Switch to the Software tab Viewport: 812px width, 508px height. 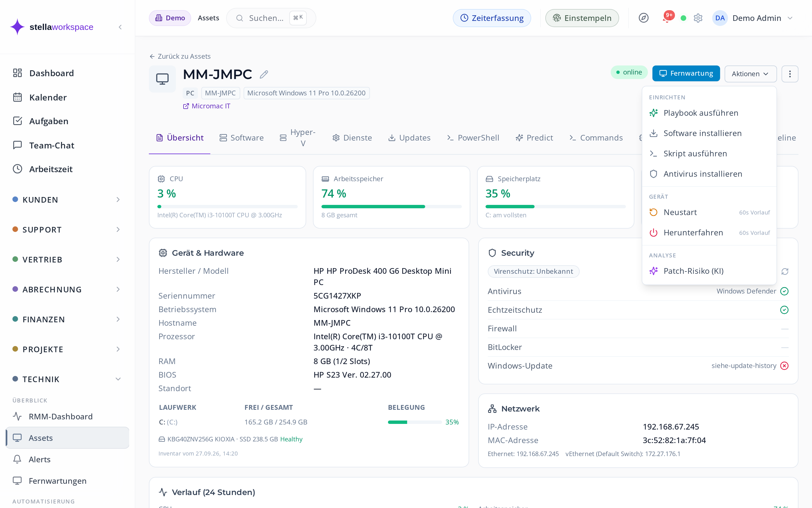[x=242, y=138]
